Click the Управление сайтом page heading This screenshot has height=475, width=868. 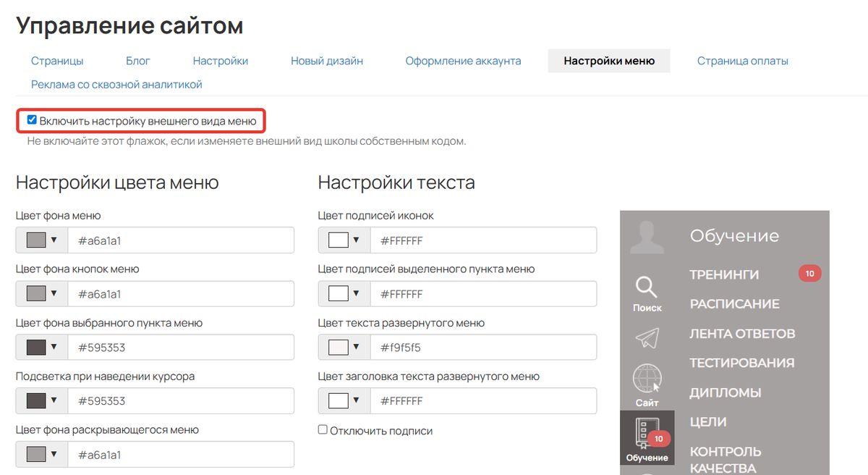click(x=129, y=25)
